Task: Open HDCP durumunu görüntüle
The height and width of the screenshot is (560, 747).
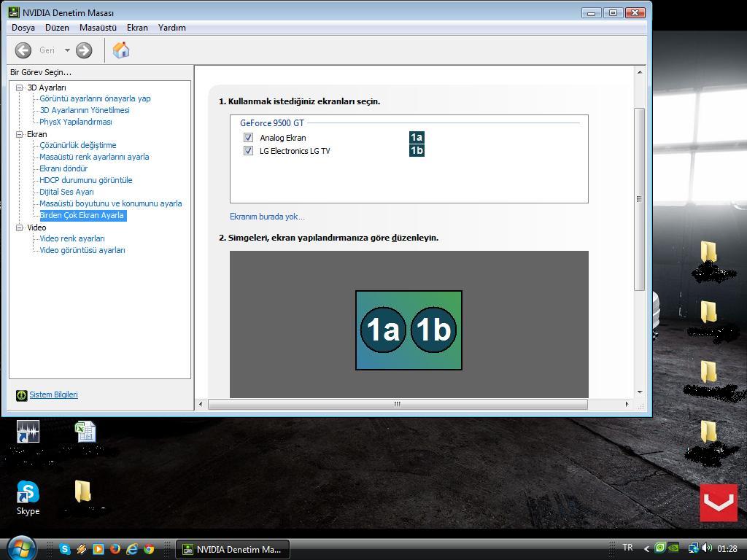Action: tap(86, 180)
